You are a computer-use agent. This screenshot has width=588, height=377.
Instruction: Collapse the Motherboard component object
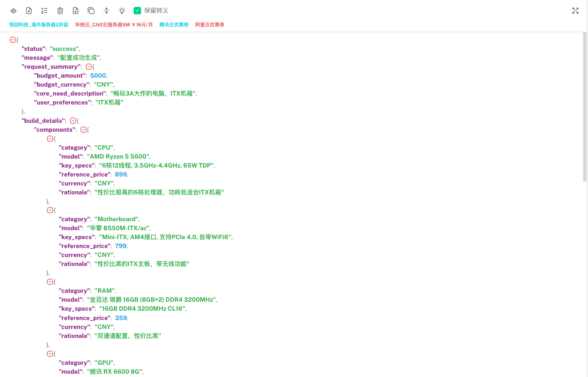[50, 210]
